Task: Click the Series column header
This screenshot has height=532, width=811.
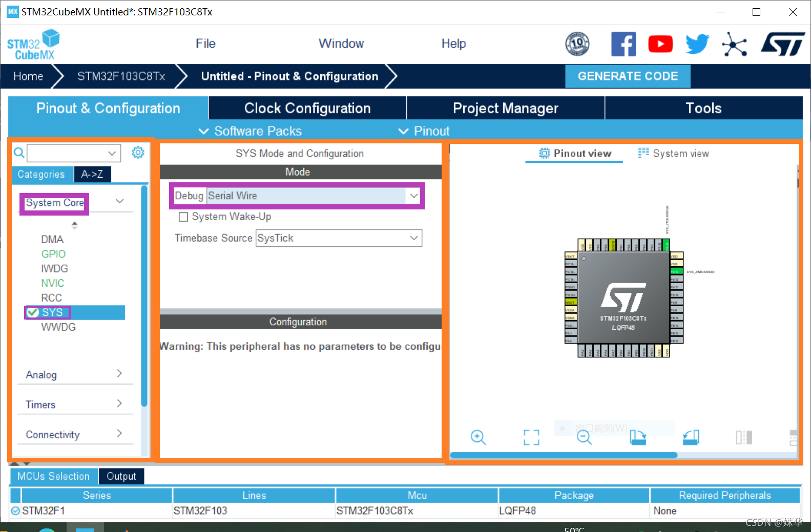Action: pos(97,495)
